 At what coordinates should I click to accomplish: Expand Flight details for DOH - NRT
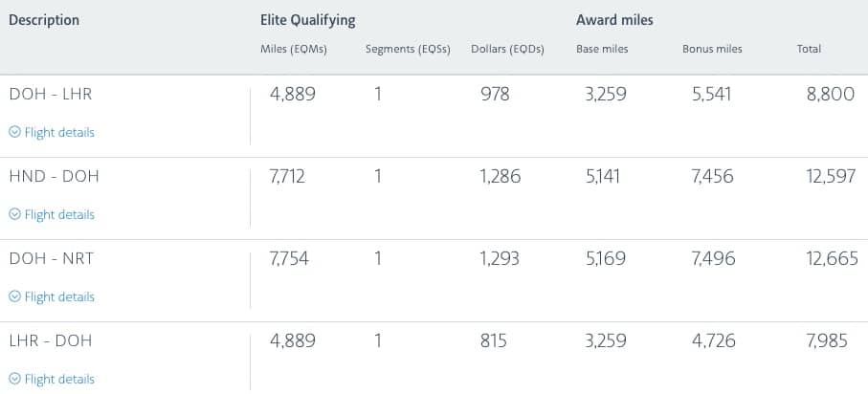point(52,296)
